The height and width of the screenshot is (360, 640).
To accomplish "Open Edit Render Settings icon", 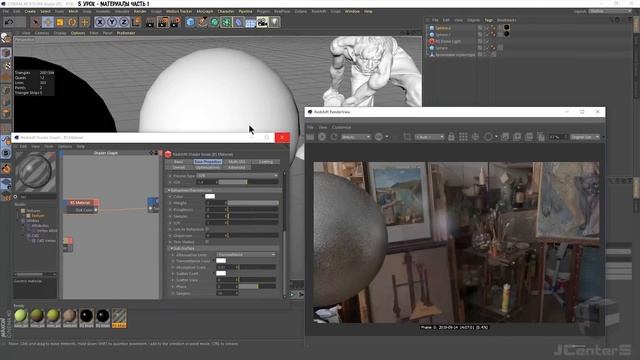I will click(176, 22).
